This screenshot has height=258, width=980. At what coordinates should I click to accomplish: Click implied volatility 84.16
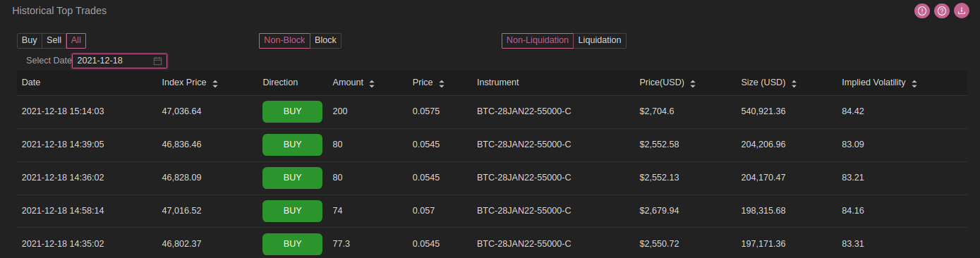tap(853, 211)
